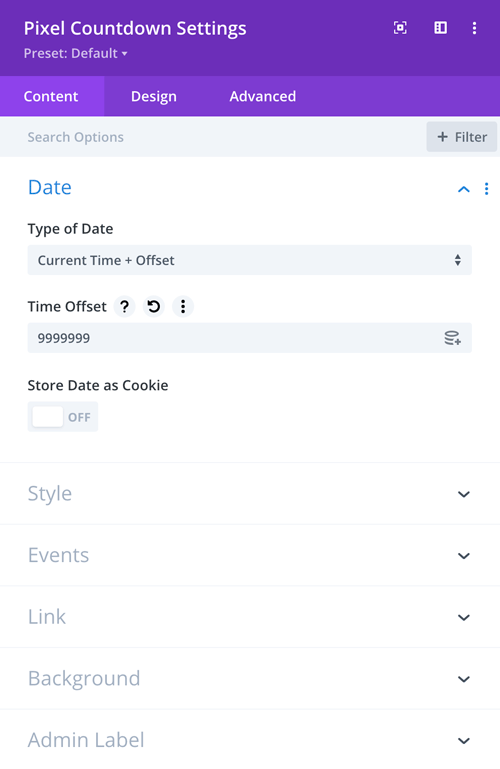Screen dimensions: 500x769
Task: Collapse the Date section
Action: pyautogui.click(x=463, y=189)
